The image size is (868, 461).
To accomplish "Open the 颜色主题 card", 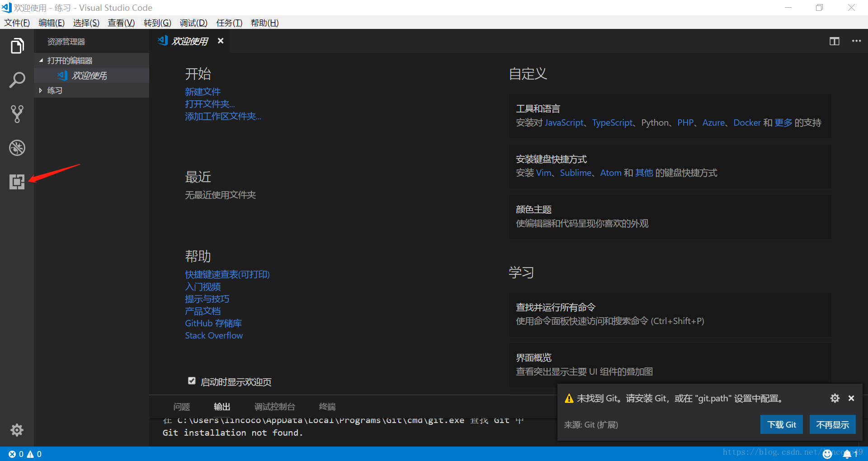I will [x=670, y=217].
